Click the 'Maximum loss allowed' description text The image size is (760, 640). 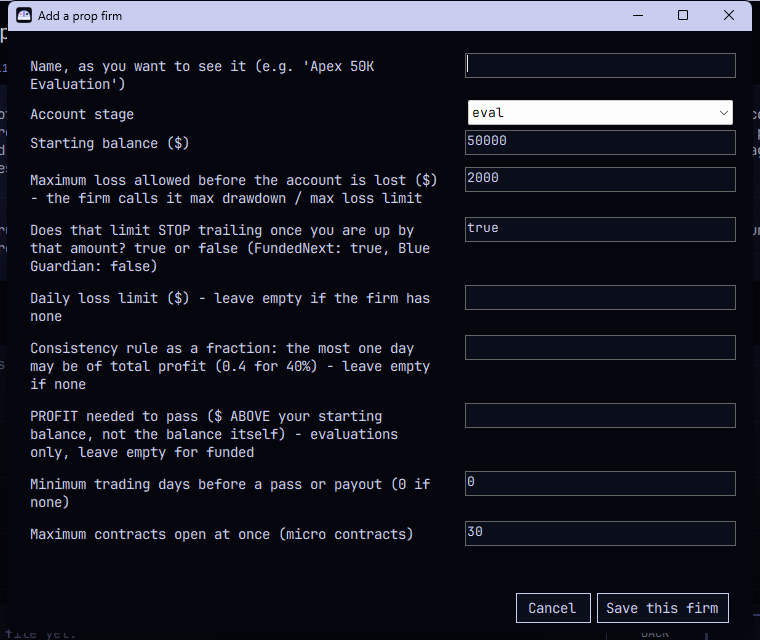pos(234,189)
